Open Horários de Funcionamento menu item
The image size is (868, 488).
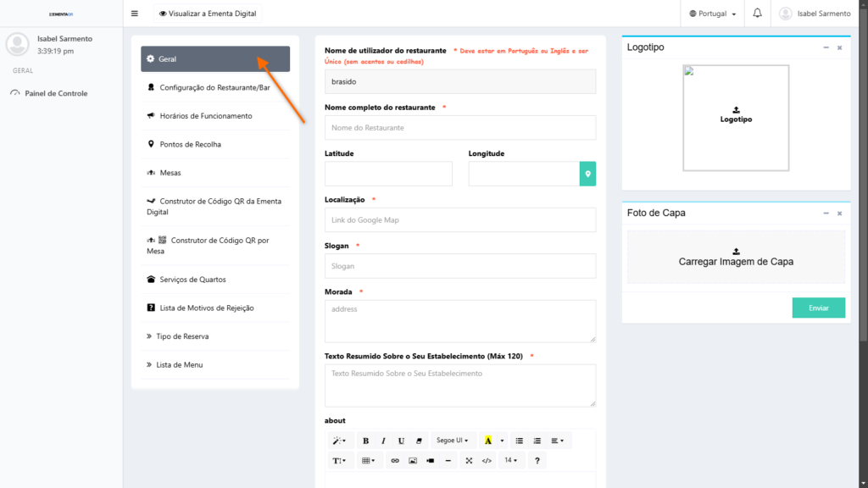(205, 116)
